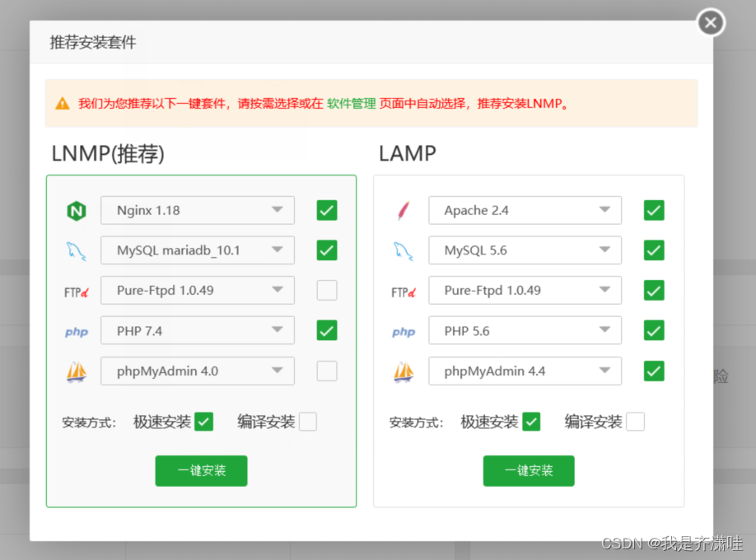The height and width of the screenshot is (560, 756).
Task: Uncheck the PHP 5.6 checkbox
Action: (654, 330)
